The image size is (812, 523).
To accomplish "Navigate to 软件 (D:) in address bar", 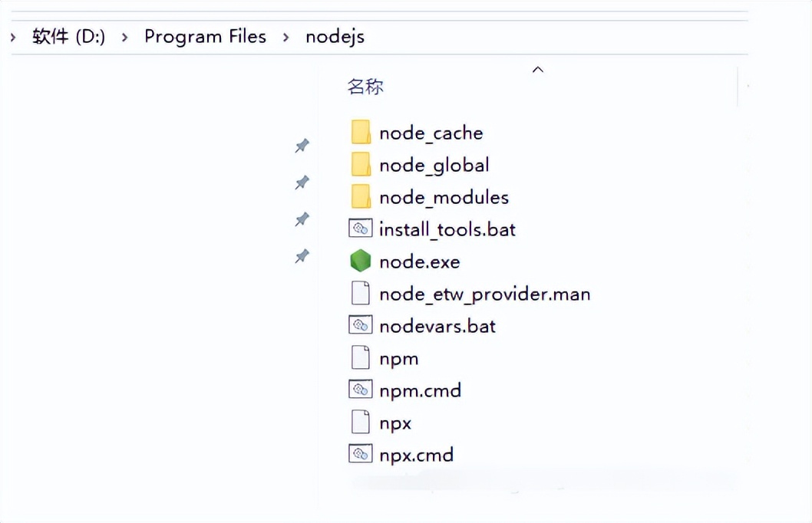I will (68, 37).
